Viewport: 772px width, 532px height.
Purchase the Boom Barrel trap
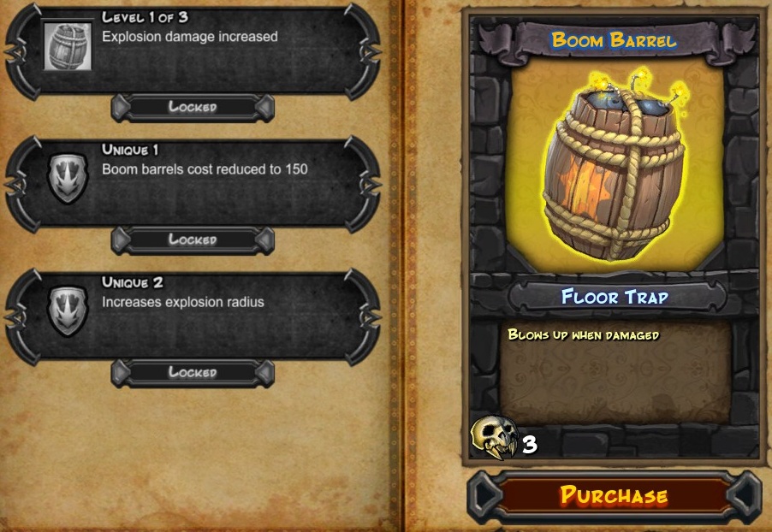614,495
